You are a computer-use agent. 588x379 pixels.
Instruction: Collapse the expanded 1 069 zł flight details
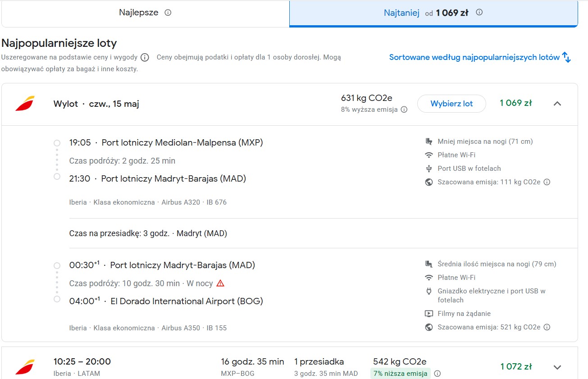coord(557,104)
